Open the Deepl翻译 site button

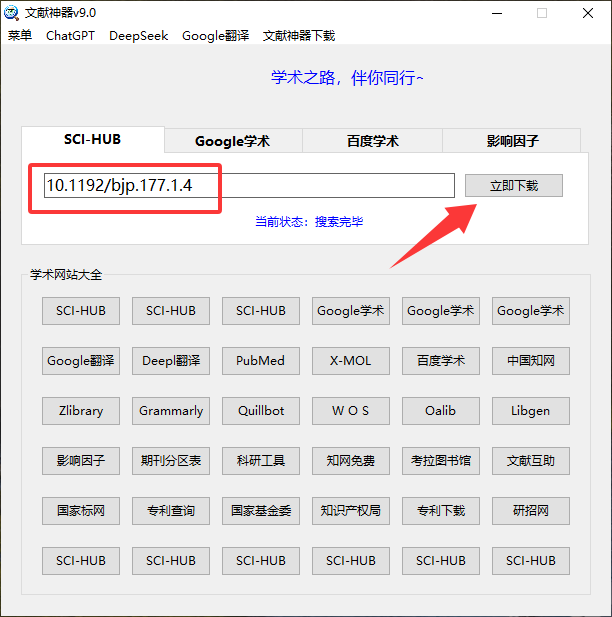171,361
